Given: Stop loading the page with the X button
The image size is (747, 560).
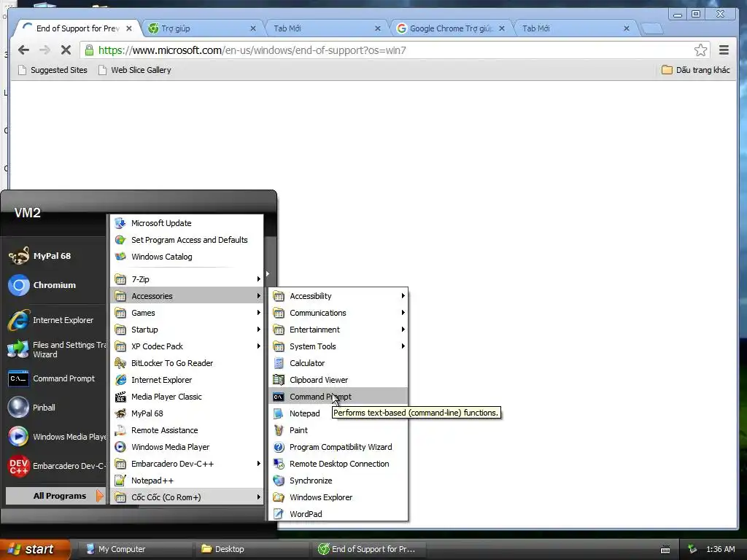Looking at the screenshot, I should (66, 50).
